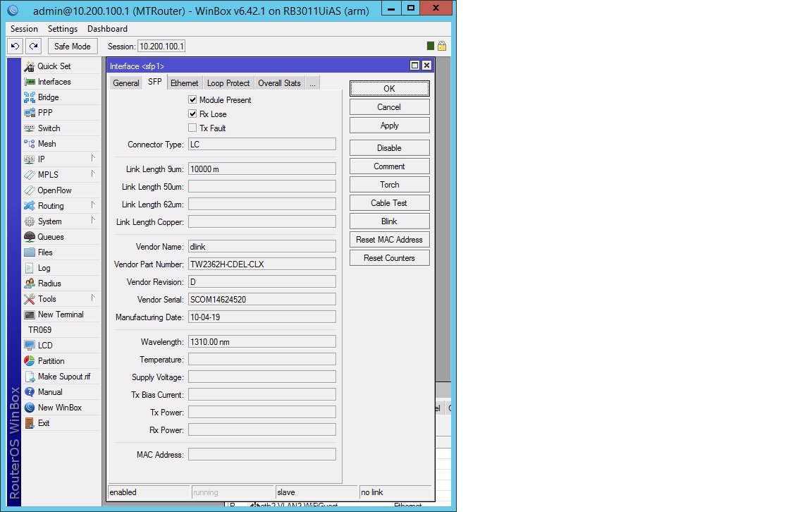This screenshot has width=812, height=512.
Task: Select the SFP tab
Action: (154, 82)
